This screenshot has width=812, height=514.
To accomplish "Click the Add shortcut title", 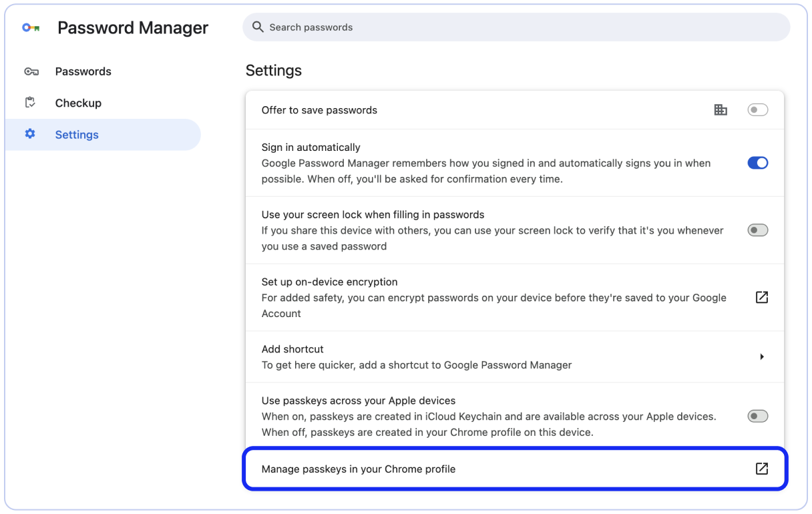I will tap(292, 349).
